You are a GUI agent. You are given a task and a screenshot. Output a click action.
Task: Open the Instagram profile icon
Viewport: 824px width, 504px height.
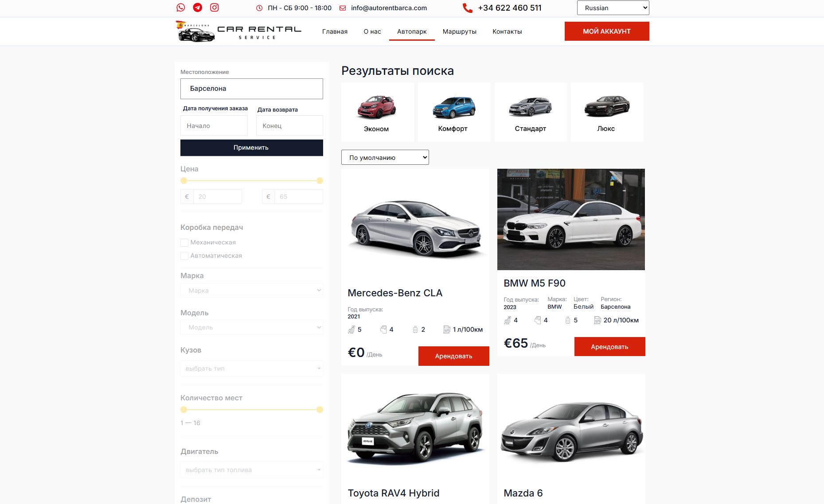(215, 8)
